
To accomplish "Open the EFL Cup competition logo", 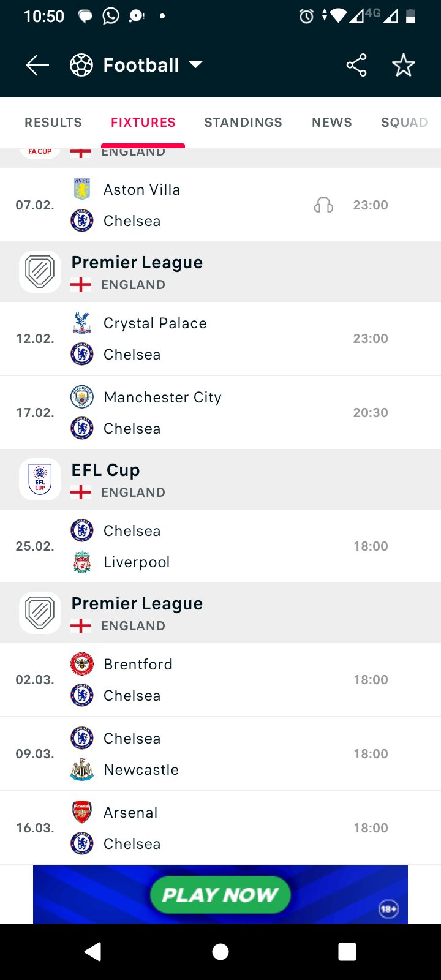I will click(40, 480).
